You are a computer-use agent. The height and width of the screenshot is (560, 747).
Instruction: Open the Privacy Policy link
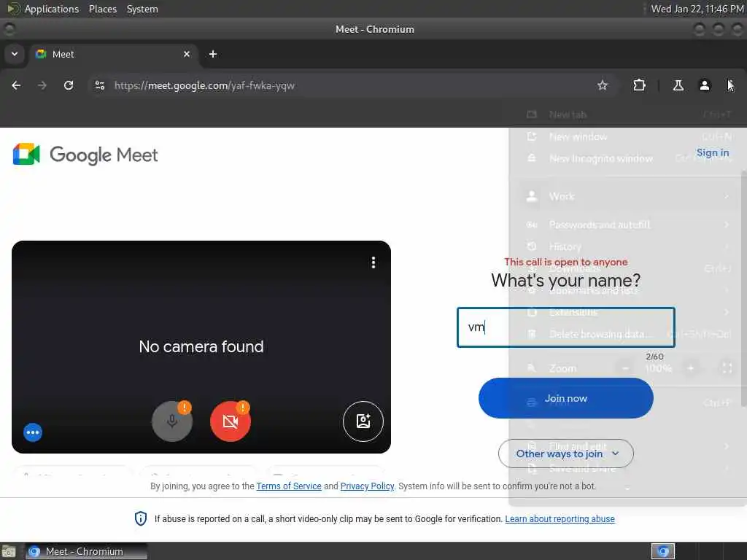(368, 486)
